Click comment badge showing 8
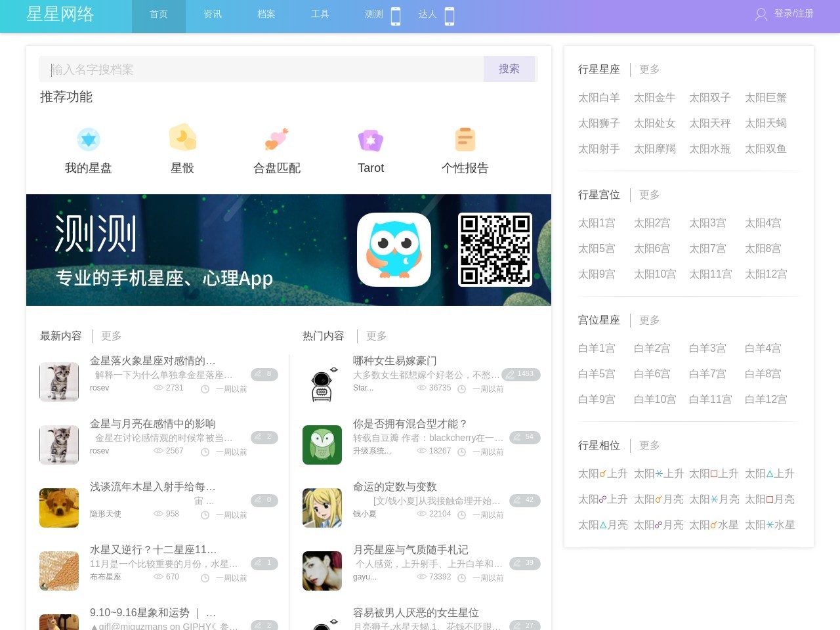The width and height of the screenshot is (840, 630). click(x=264, y=374)
